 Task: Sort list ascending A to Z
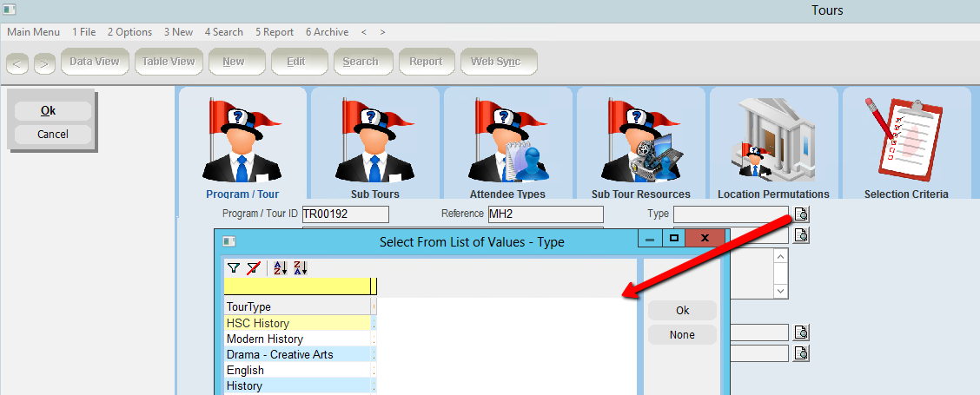tap(281, 268)
